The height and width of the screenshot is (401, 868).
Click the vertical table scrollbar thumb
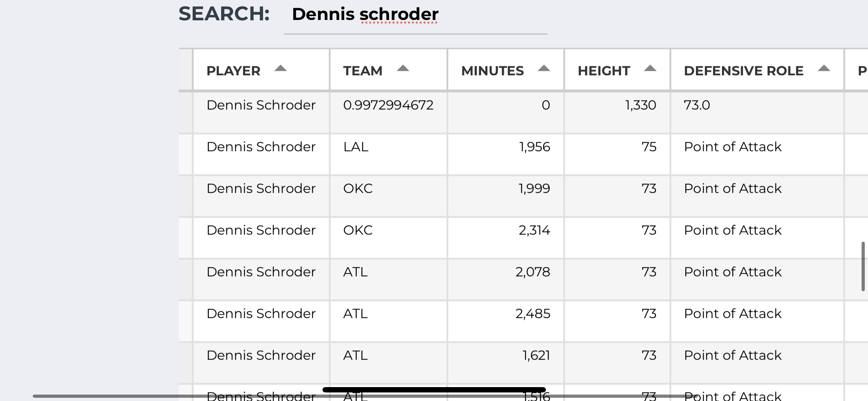pyautogui.click(x=863, y=266)
